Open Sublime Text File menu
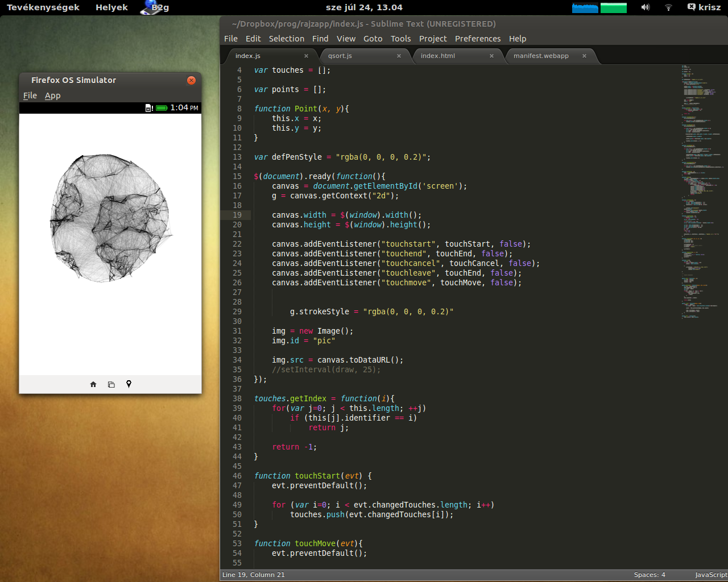728x582 pixels. pos(231,39)
